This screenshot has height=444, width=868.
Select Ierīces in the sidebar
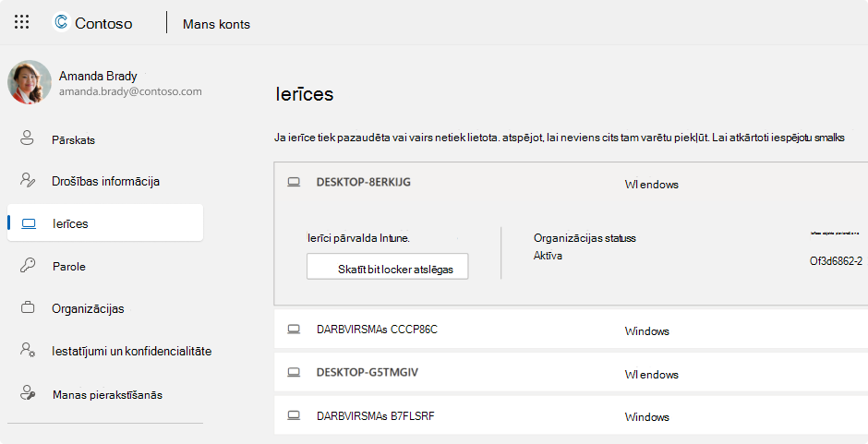(105, 223)
